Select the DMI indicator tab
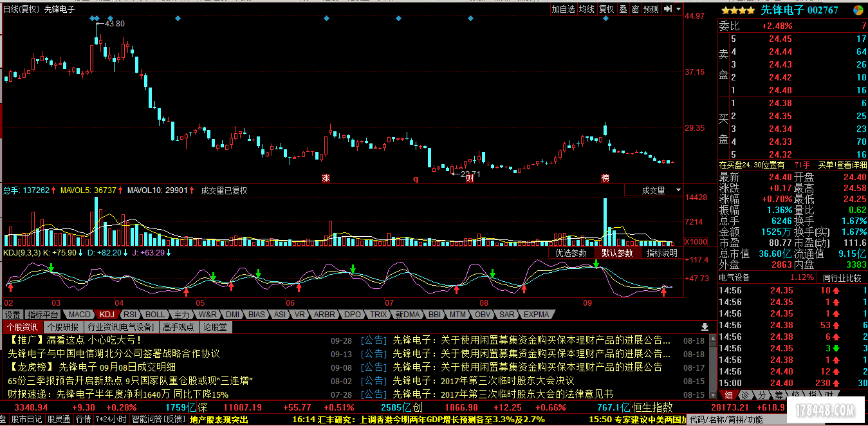The width and height of the screenshot is (868, 426). point(232,315)
